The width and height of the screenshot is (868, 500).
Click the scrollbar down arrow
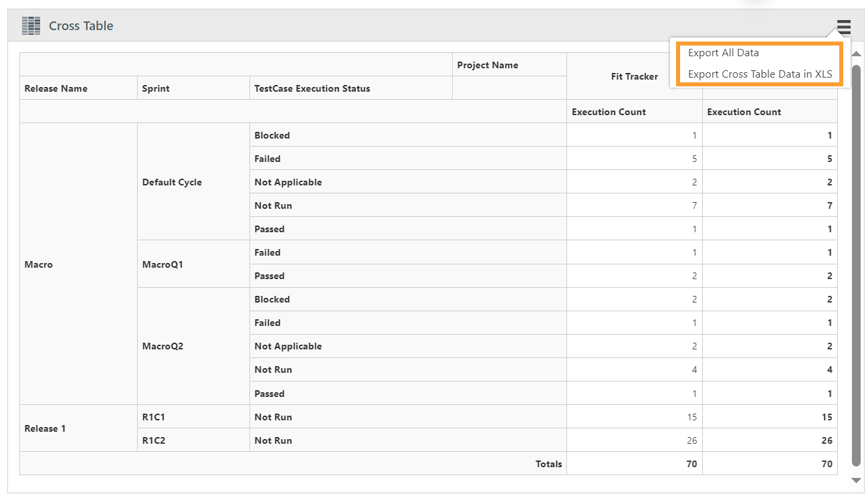(857, 480)
